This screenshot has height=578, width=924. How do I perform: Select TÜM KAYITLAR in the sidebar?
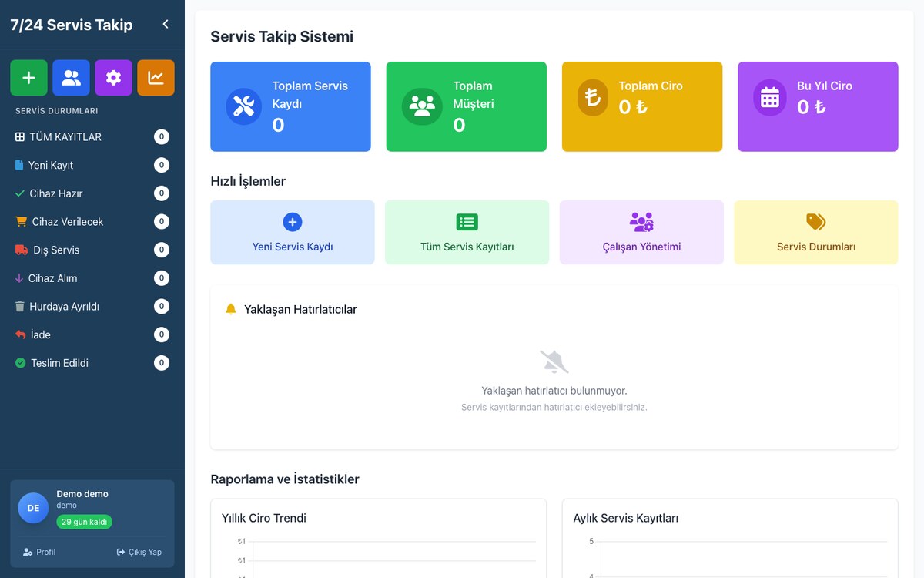pyautogui.click(x=92, y=137)
